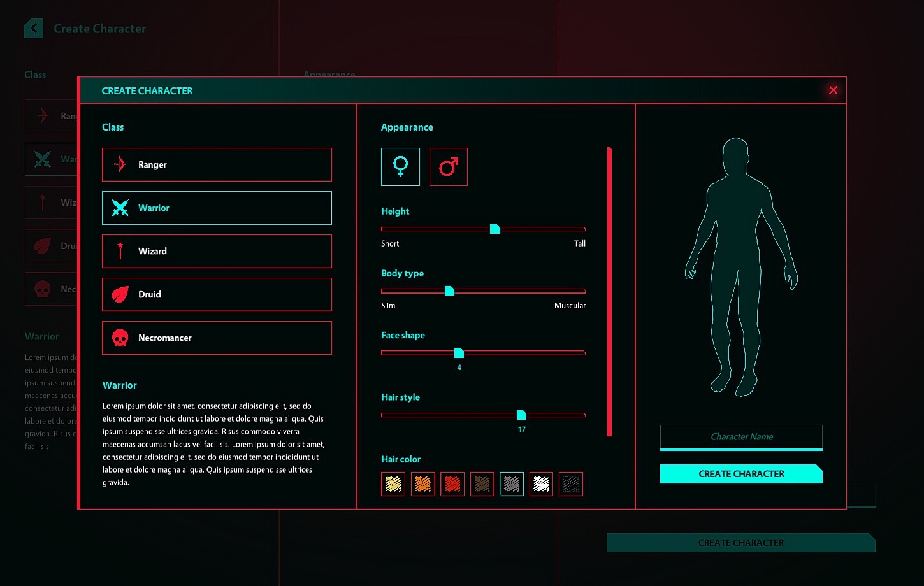
Task: Pick the blonde hair color swatch
Action: 393,483
